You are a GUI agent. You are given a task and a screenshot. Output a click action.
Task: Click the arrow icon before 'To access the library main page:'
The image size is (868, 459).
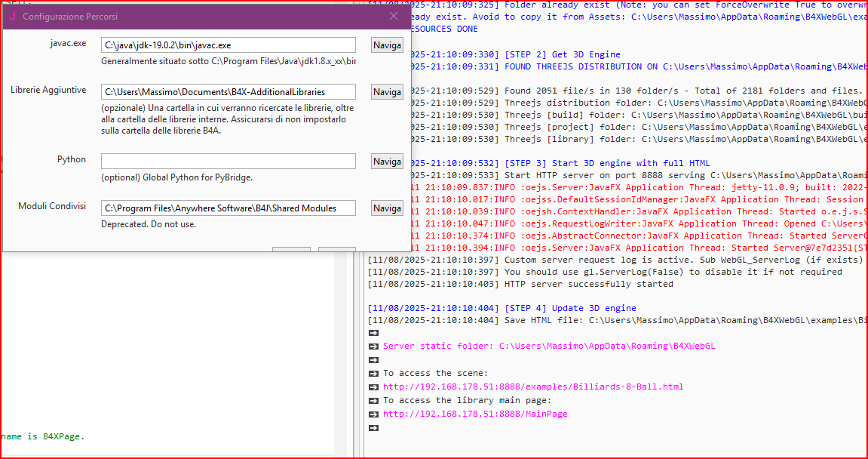[x=373, y=400]
